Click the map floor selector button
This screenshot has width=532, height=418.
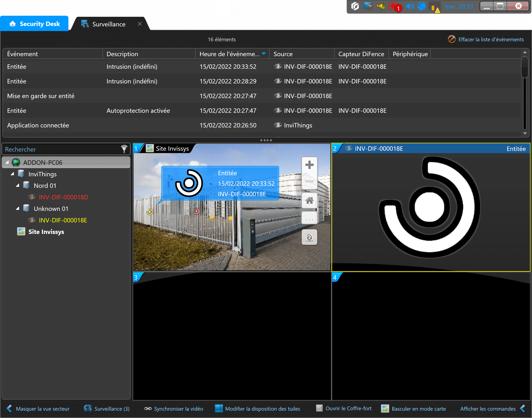pos(309,237)
